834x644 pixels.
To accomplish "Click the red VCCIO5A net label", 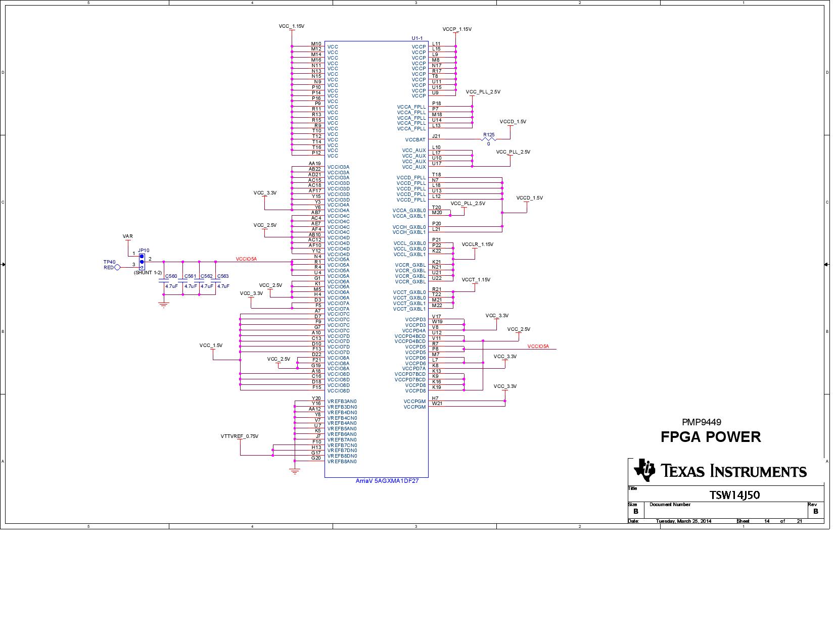I will [246, 258].
